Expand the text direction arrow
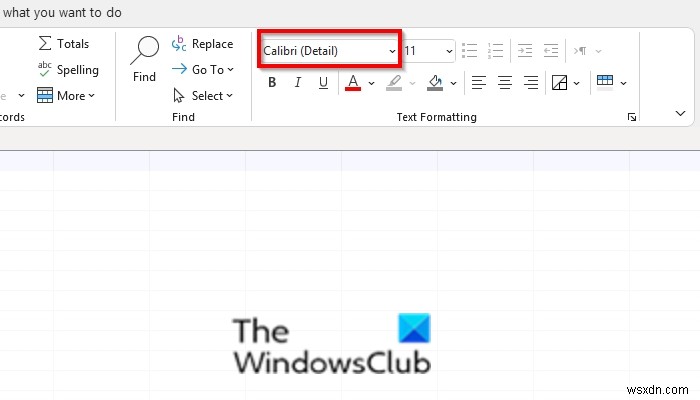The width and height of the screenshot is (700, 400). click(599, 51)
